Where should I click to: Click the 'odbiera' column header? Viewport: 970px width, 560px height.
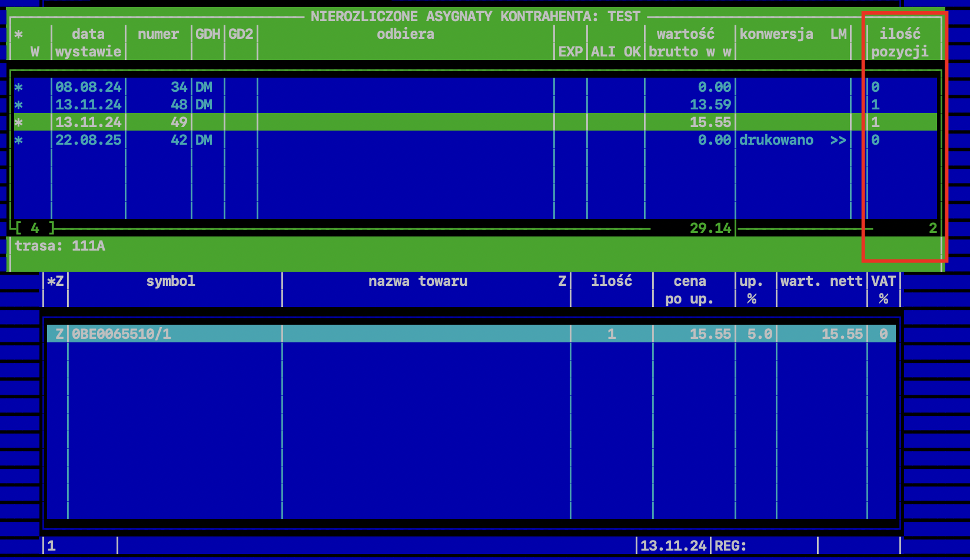[x=406, y=34]
